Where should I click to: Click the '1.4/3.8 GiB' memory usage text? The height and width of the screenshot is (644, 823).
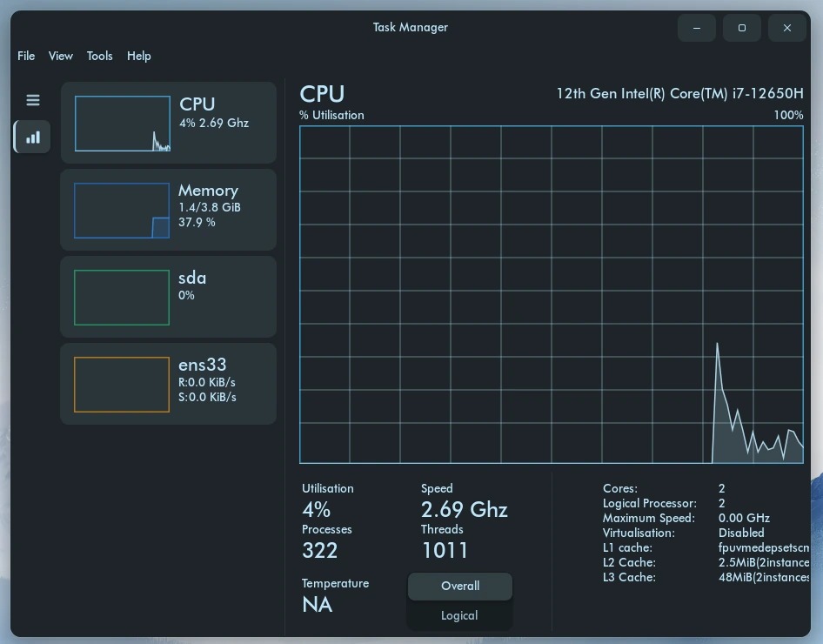pyautogui.click(x=210, y=207)
